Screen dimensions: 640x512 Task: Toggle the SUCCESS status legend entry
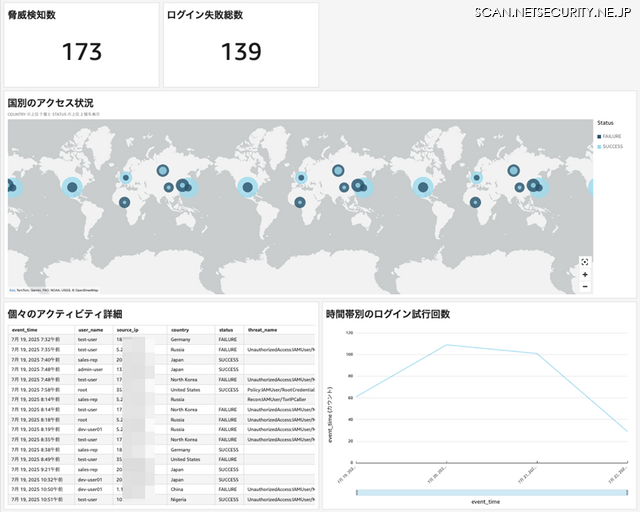pos(612,146)
